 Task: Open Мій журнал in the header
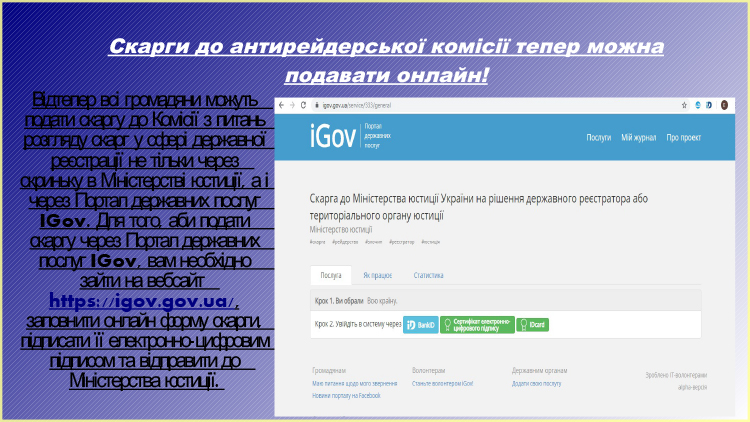pos(637,137)
